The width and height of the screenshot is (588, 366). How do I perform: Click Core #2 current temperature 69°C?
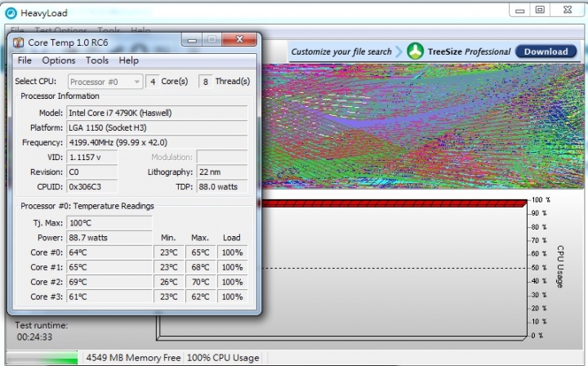tap(109, 282)
